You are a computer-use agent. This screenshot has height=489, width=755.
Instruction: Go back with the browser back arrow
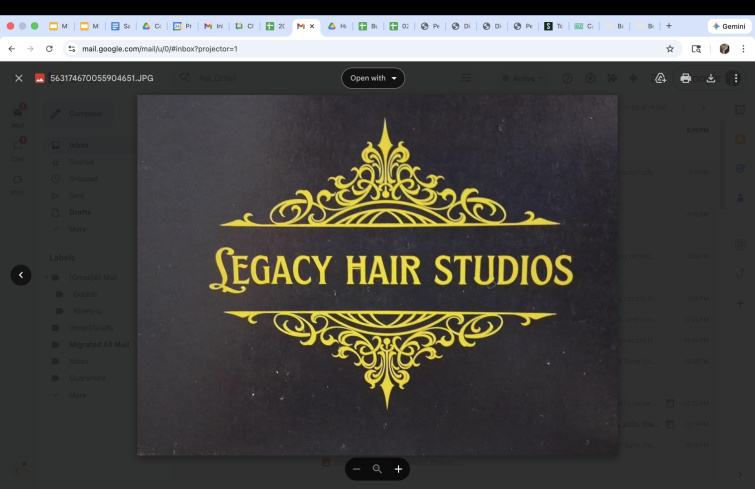(x=11, y=48)
